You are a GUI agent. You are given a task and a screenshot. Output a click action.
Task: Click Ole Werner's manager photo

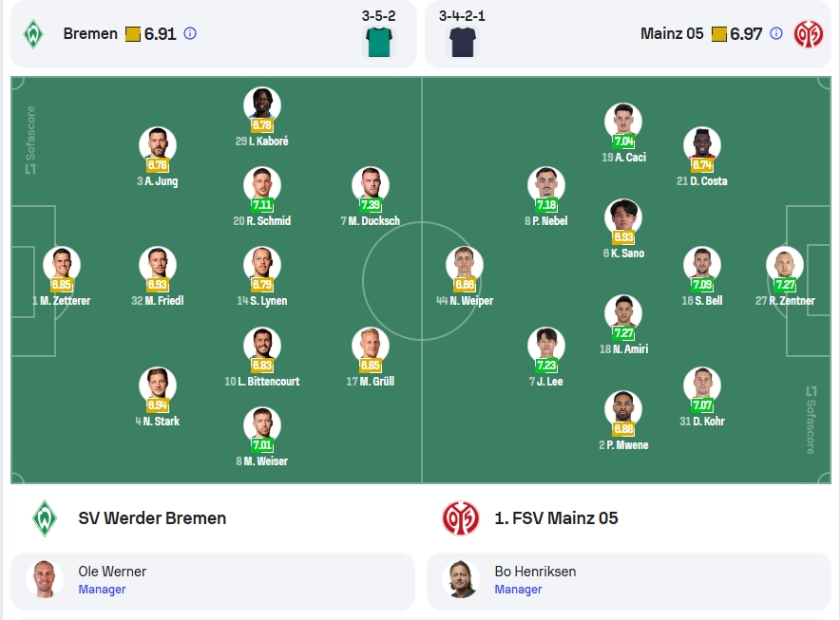click(45, 579)
